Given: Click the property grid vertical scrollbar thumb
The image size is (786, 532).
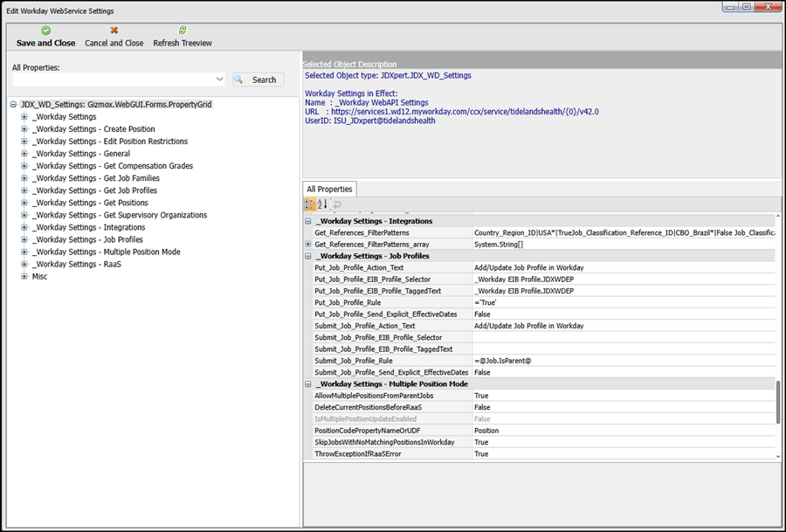Looking at the screenshot, I should (x=778, y=402).
